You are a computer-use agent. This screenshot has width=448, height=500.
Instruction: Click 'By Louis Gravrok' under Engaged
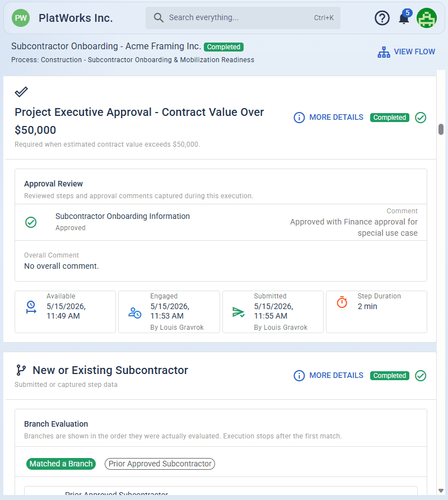(x=176, y=328)
